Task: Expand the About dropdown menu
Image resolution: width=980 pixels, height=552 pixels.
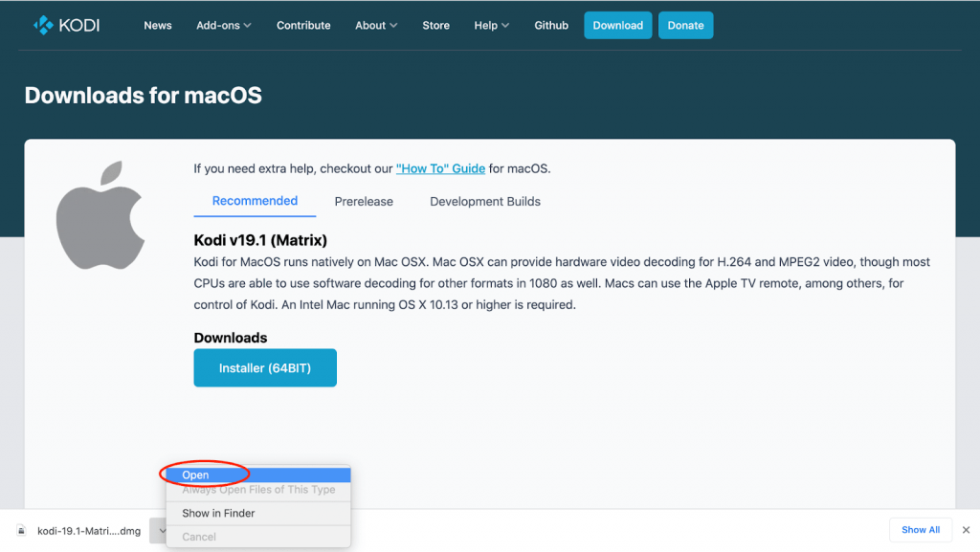Action: pyautogui.click(x=375, y=26)
